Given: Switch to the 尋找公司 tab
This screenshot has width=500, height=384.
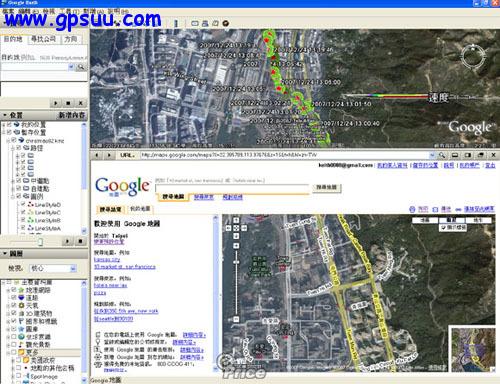Looking at the screenshot, I should coord(43,39).
